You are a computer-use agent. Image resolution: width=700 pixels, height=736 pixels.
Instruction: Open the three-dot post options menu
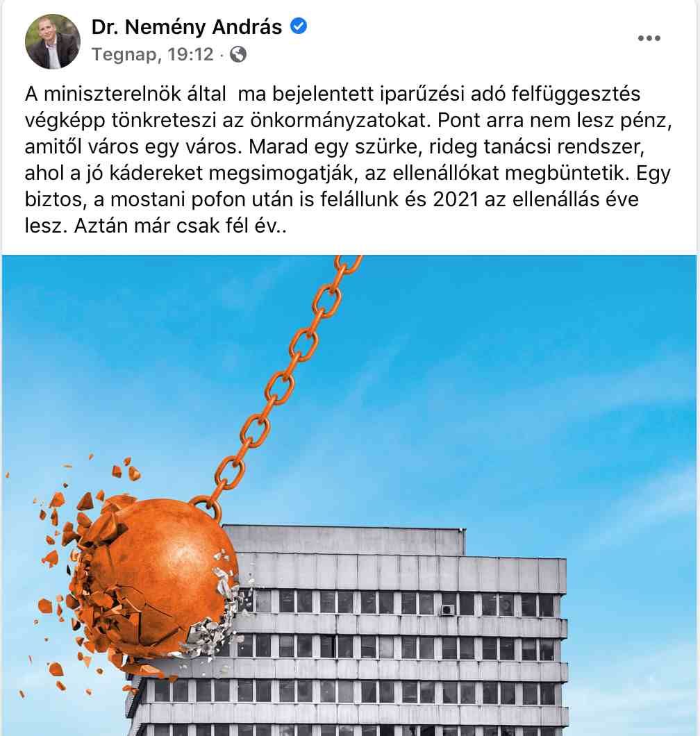click(x=649, y=38)
